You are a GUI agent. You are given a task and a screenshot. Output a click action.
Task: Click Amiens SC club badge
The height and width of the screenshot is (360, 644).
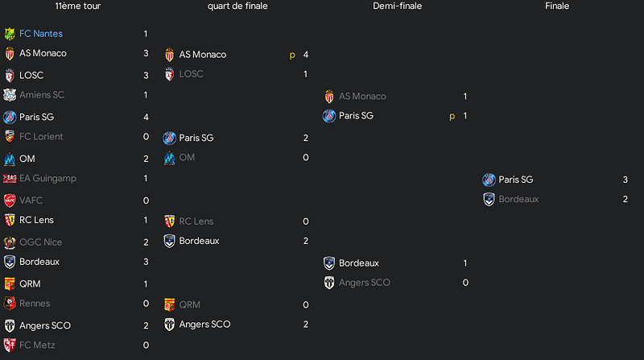pos(10,95)
